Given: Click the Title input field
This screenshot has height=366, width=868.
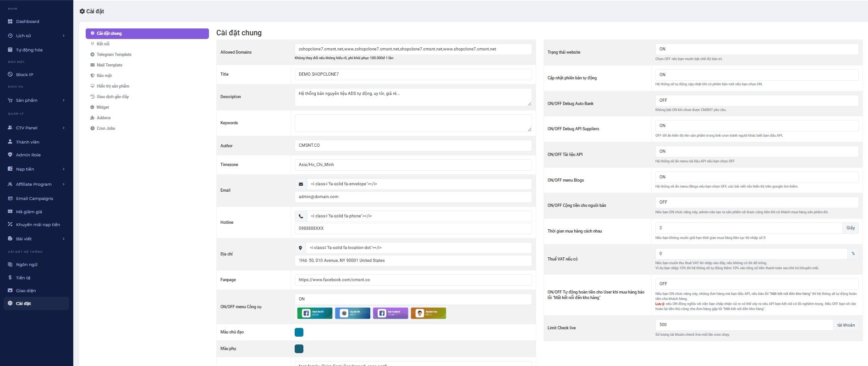Looking at the screenshot, I should [x=412, y=74].
